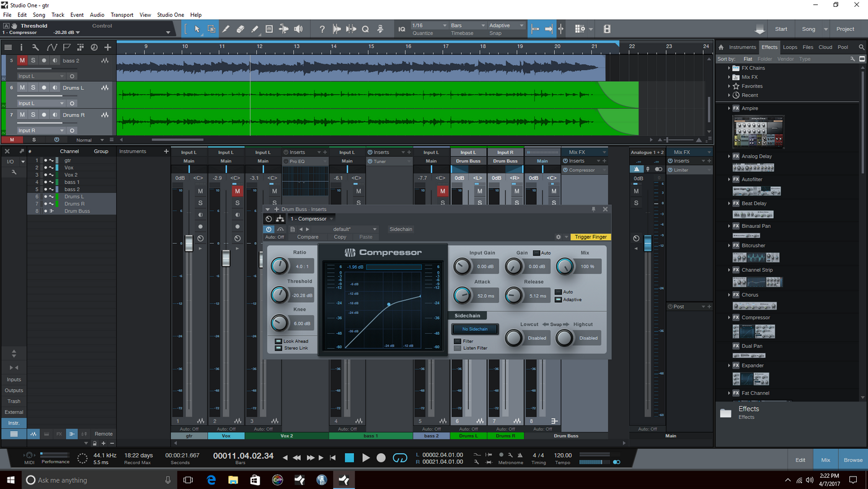The image size is (868, 489).
Task: Open the default preset dropdown
Action: pos(355,229)
